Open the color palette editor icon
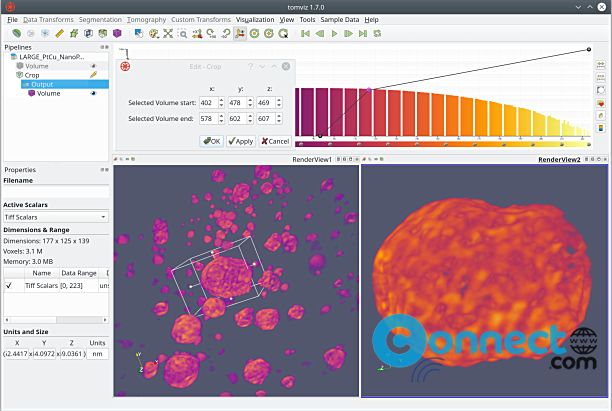Screen dimensions: 612x411 [153, 34]
